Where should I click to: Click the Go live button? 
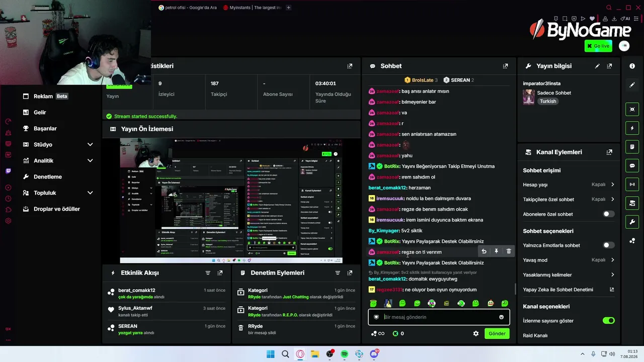pos(598,46)
